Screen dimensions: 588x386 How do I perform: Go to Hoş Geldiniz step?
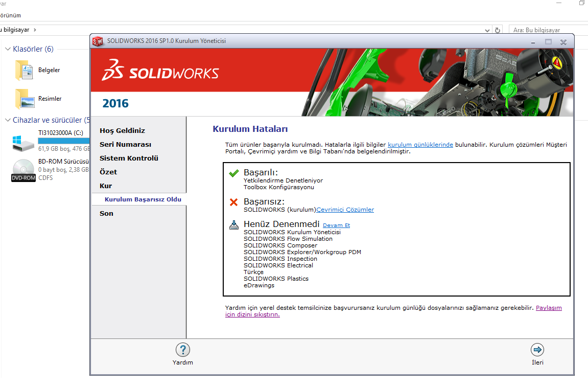(x=122, y=130)
